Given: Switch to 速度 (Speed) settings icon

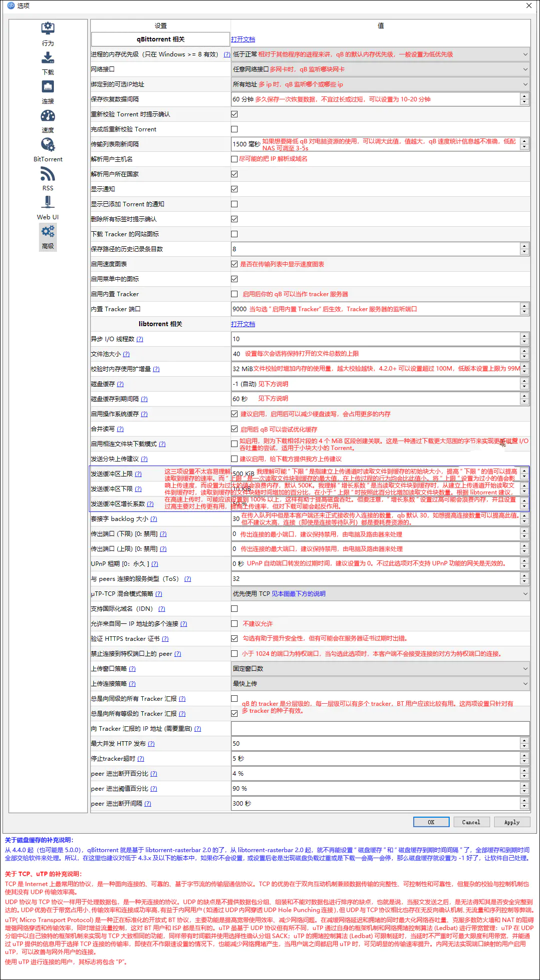Looking at the screenshot, I should pos(48,116).
